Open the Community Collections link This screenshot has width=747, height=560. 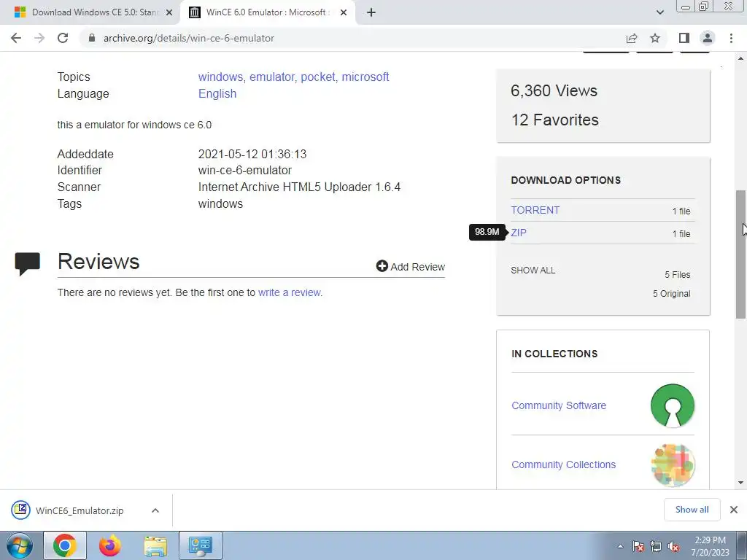click(x=564, y=464)
